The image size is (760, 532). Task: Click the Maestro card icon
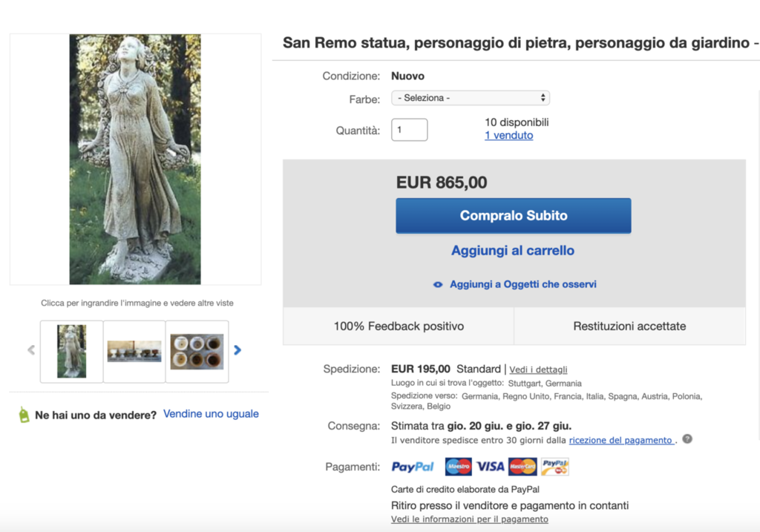tap(459, 467)
